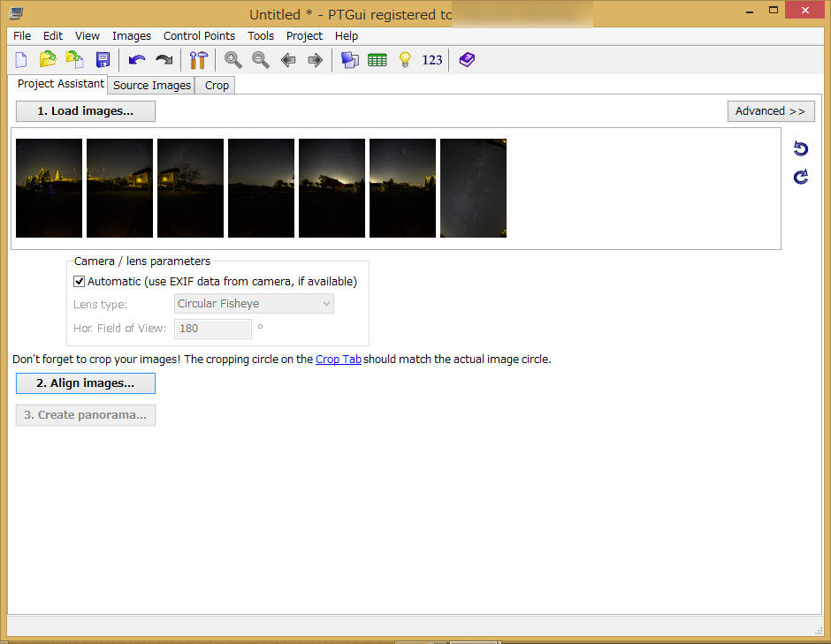
Task: Switch to the Source Images tab
Action: [151, 86]
